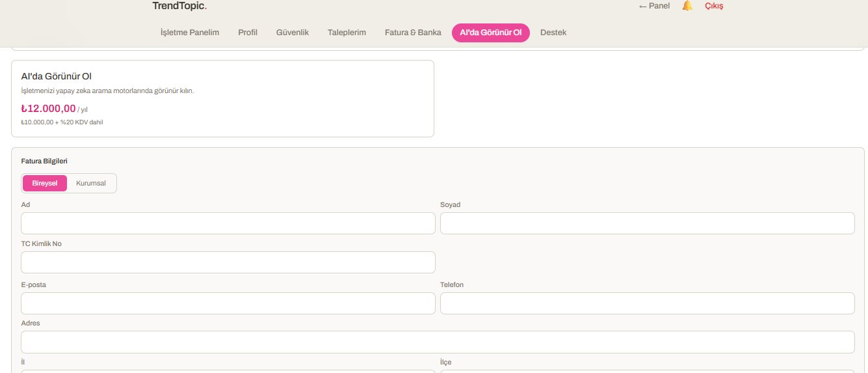Click the TrendTopic logo
Screen dimensions: 868x373
pyautogui.click(x=179, y=6)
